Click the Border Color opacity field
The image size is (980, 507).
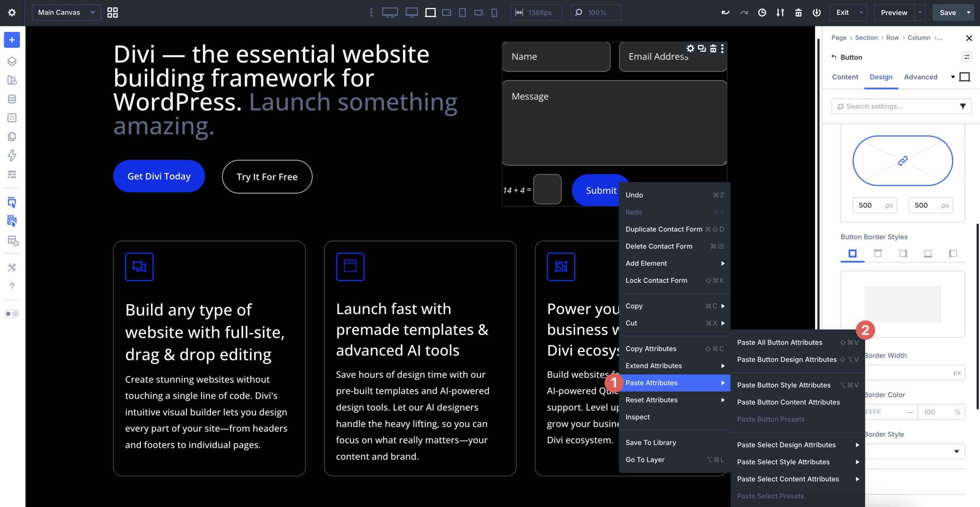pyautogui.click(x=941, y=412)
